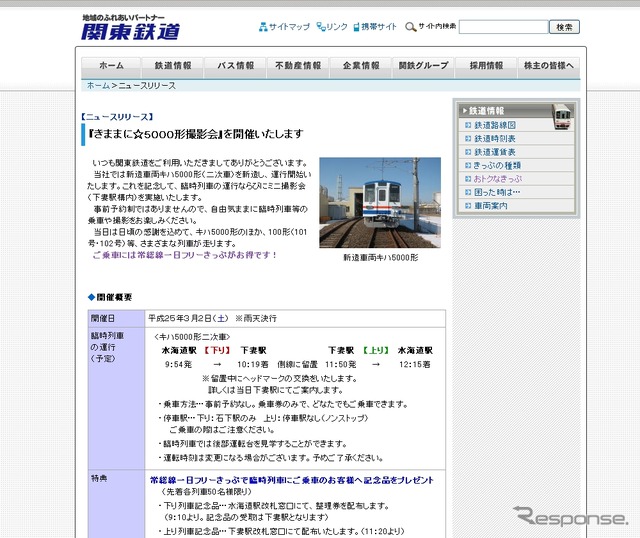Click the bullet icon next to おトクなきっぷ

click(x=468, y=179)
